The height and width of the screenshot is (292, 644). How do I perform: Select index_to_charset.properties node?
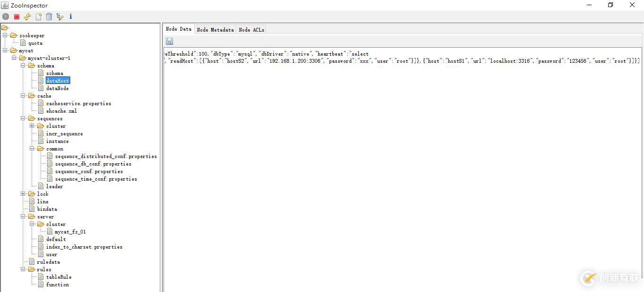tap(84, 247)
